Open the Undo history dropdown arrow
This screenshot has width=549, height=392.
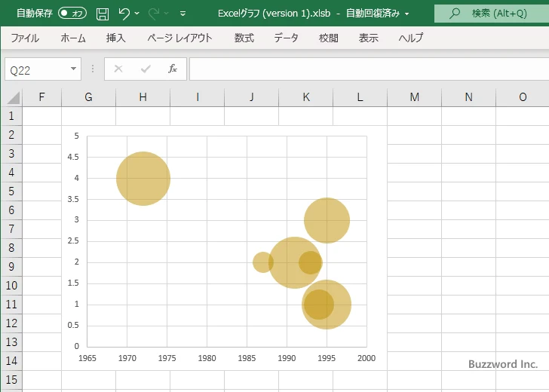click(x=137, y=14)
